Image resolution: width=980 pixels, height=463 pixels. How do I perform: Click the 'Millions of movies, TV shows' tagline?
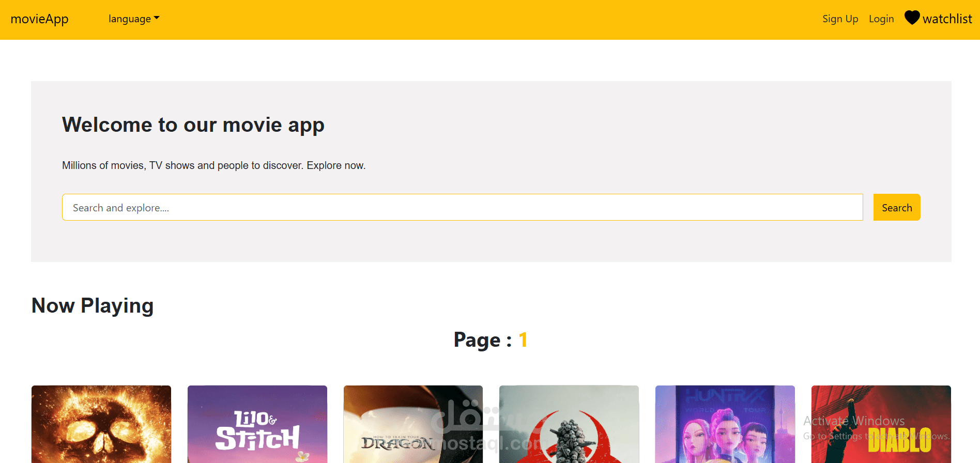coord(213,165)
